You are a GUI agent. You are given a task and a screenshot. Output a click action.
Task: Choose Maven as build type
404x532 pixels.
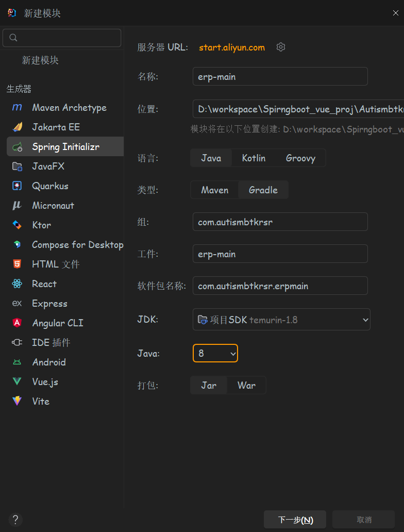215,190
